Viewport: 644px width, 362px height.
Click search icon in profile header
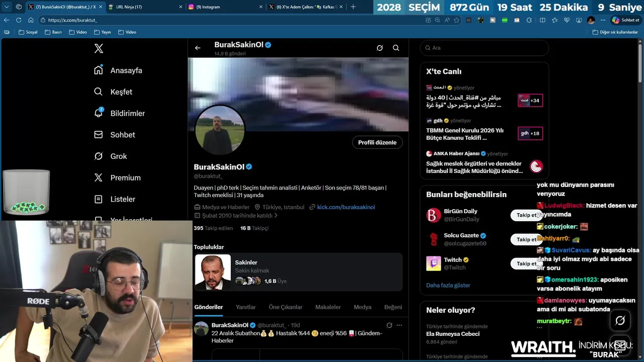pos(396,48)
